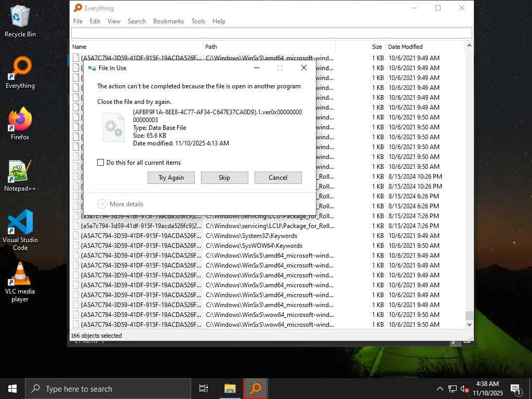This screenshot has height=399, width=532.
Task: Click the Everything search input field
Action: coord(271,33)
